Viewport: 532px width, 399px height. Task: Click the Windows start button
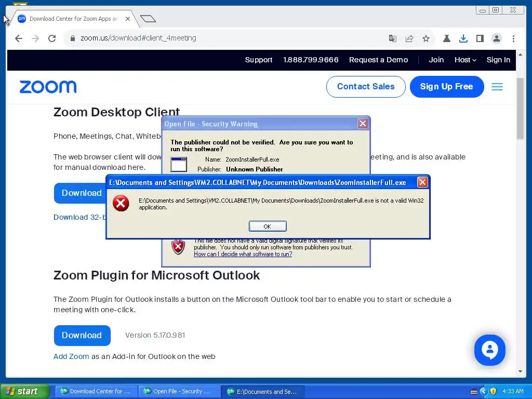coord(24,391)
